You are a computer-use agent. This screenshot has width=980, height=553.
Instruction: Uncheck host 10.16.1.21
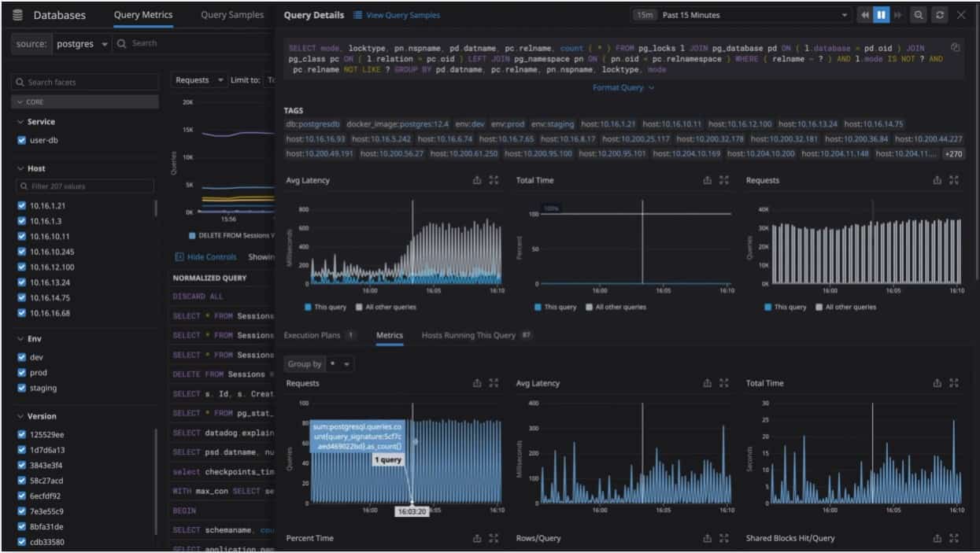(x=22, y=205)
